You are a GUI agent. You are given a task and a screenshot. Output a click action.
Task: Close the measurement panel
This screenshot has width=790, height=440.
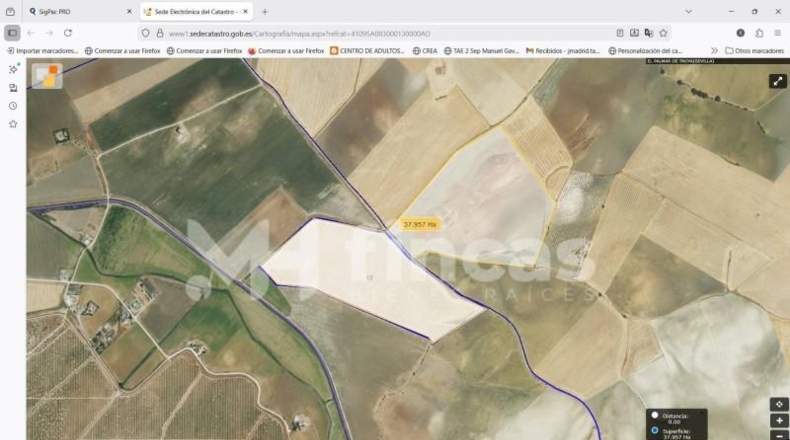(702, 413)
